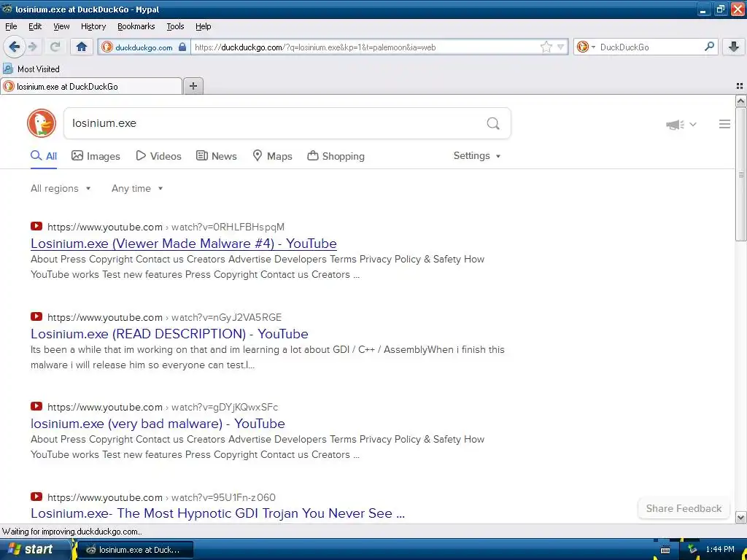Switch to Videos results tab

(158, 156)
